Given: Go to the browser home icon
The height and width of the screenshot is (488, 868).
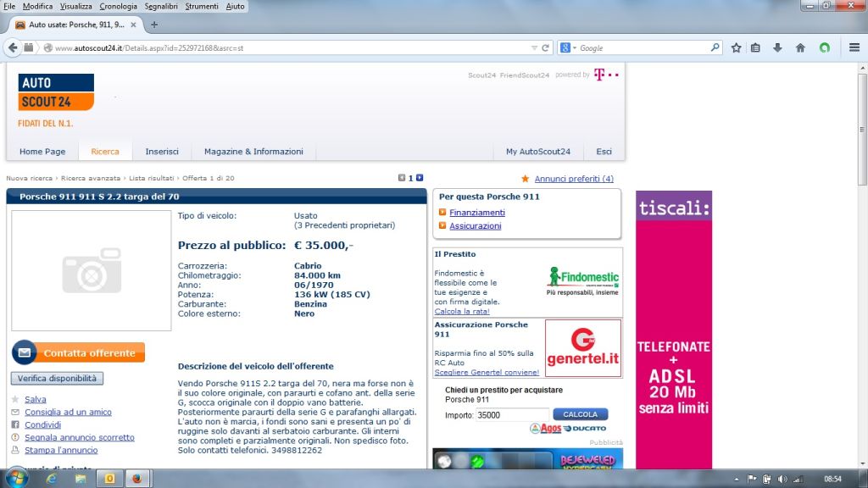Looking at the screenshot, I should click(x=800, y=48).
